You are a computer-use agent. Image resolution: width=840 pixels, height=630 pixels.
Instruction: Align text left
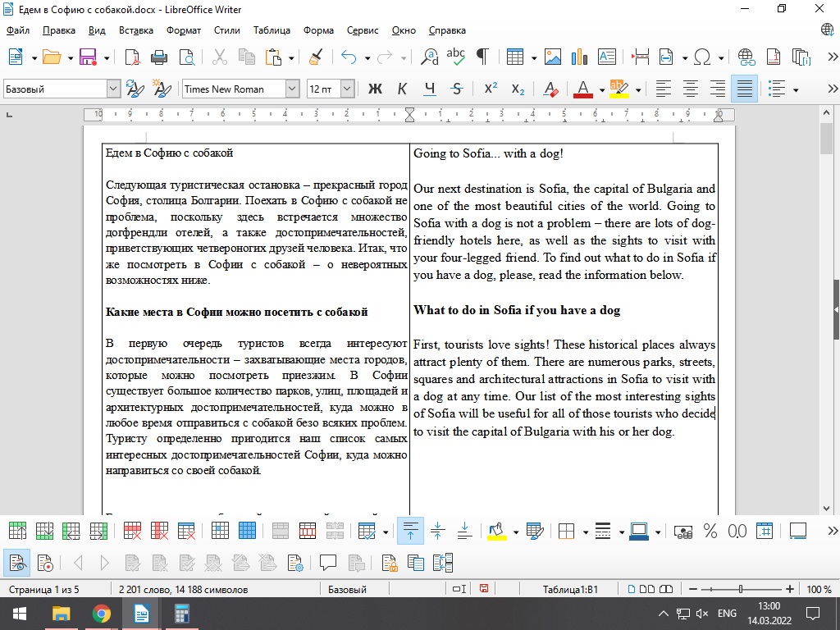point(663,89)
